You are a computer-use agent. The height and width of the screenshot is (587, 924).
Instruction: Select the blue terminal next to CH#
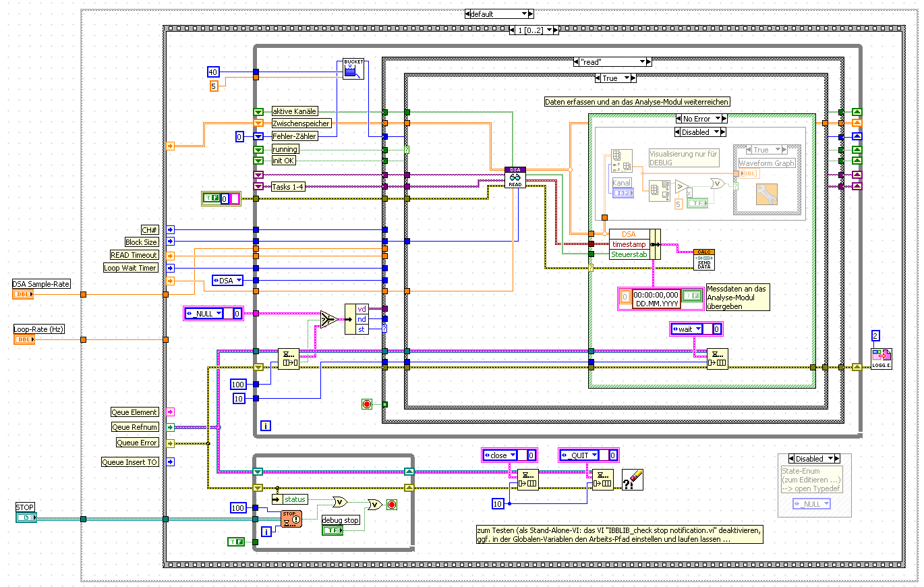point(171,229)
